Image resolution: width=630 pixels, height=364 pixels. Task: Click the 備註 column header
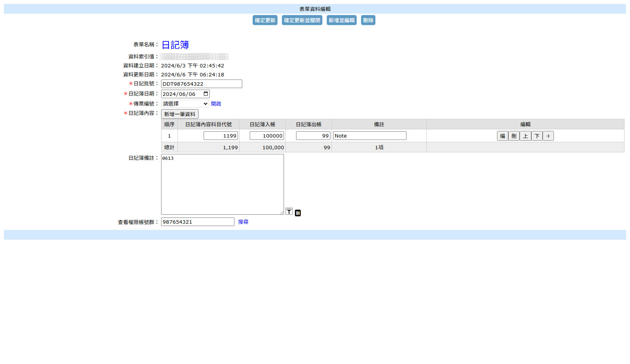(379, 124)
